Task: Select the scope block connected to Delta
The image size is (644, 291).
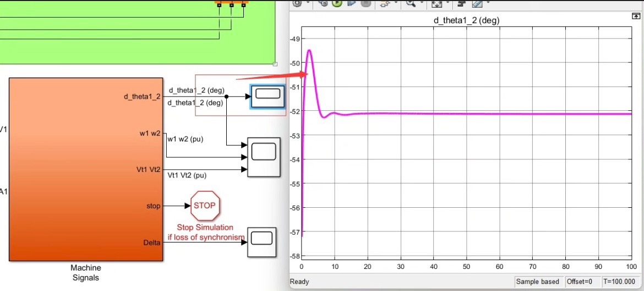Action: point(261,242)
